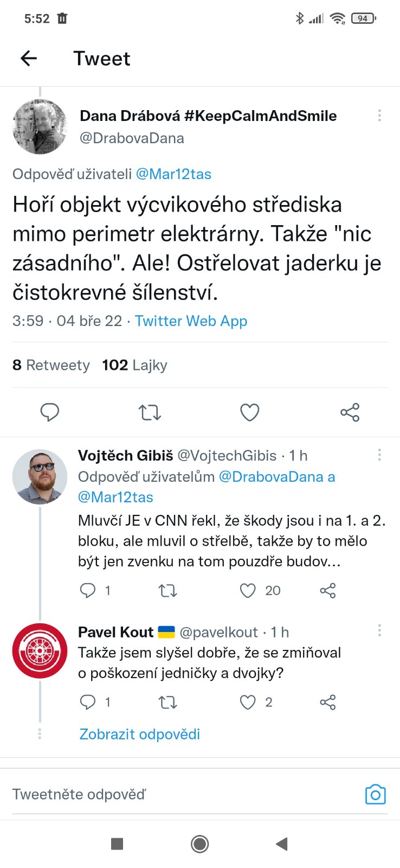Attach a photo using the camera icon
Viewport: 400px width, 868px height.
(375, 795)
